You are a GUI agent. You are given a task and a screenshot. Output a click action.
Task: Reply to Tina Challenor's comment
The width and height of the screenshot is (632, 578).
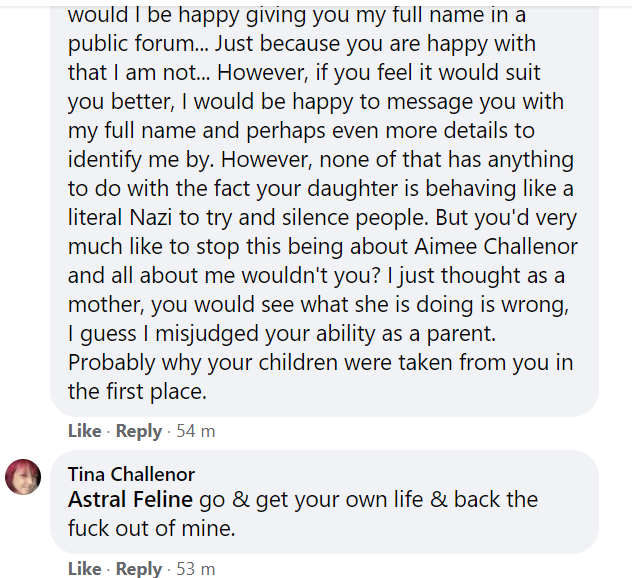point(139,569)
